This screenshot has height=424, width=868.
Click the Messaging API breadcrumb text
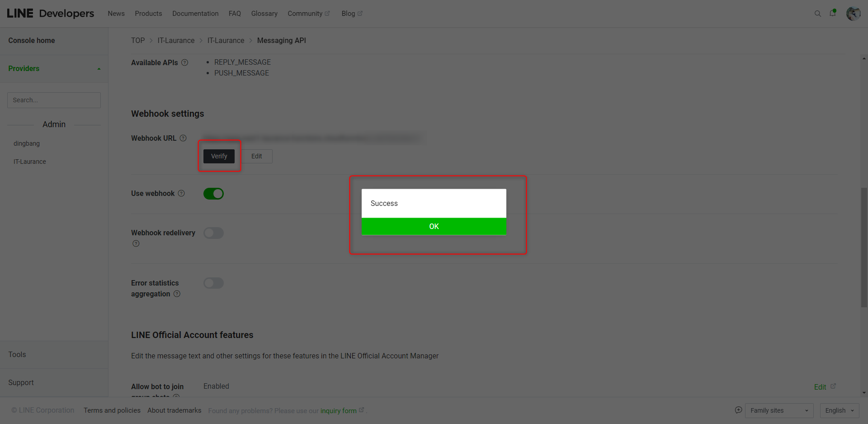pos(282,40)
